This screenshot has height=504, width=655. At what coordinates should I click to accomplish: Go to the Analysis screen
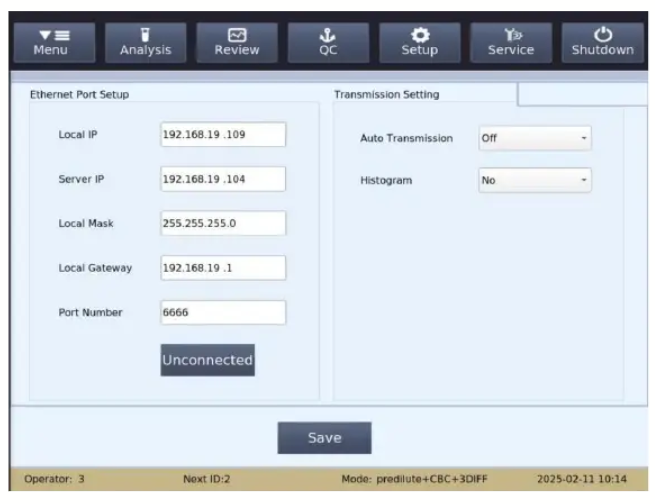[145, 43]
